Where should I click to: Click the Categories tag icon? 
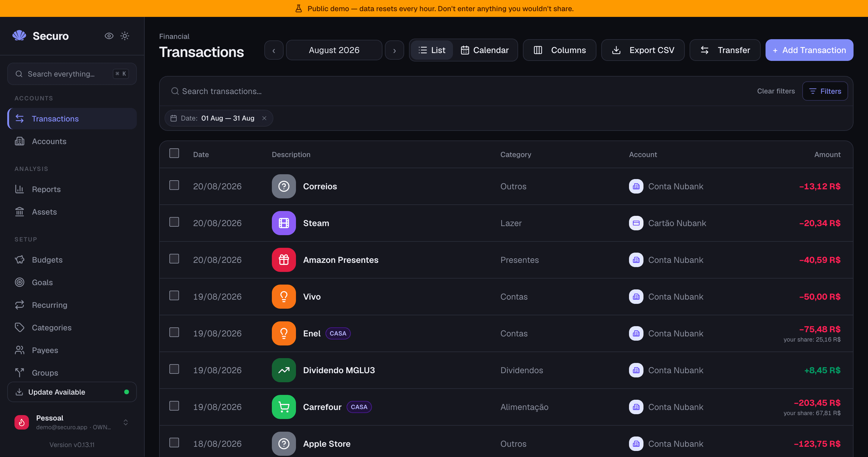[x=20, y=327]
